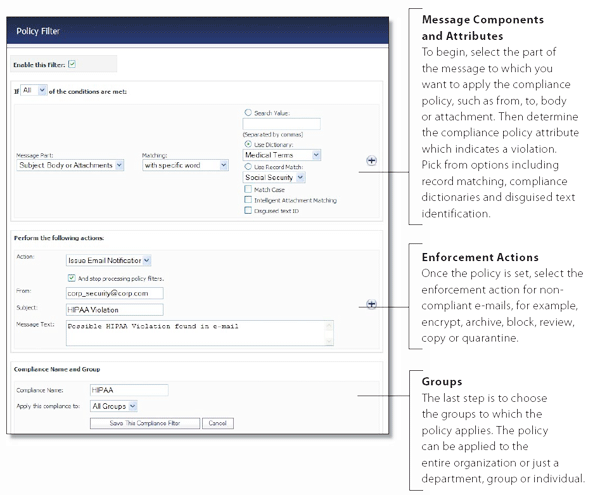Click the Compliance Name field
This screenshot has width=600, height=497.
(x=129, y=390)
